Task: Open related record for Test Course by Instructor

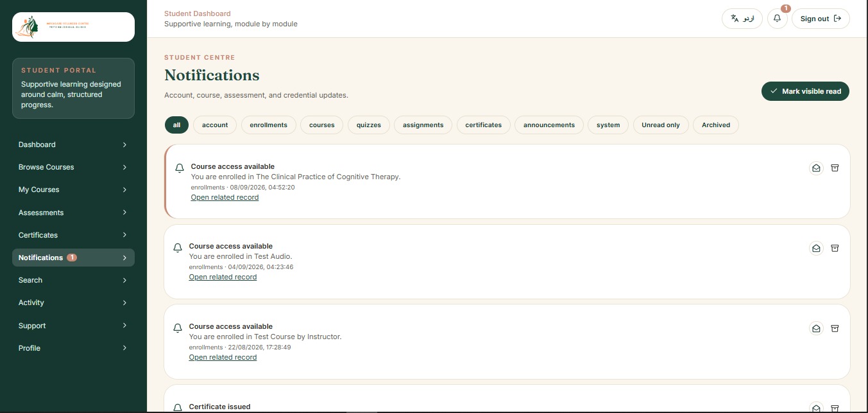Action: [223, 357]
